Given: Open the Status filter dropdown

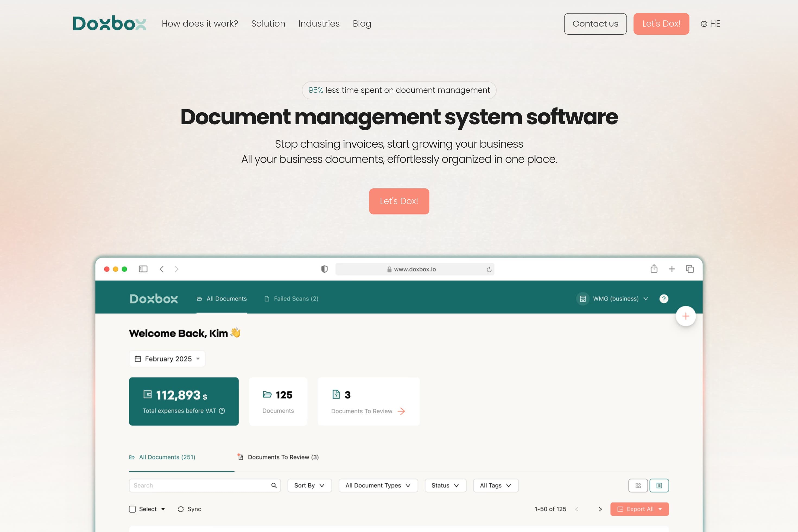Looking at the screenshot, I should (x=445, y=485).
